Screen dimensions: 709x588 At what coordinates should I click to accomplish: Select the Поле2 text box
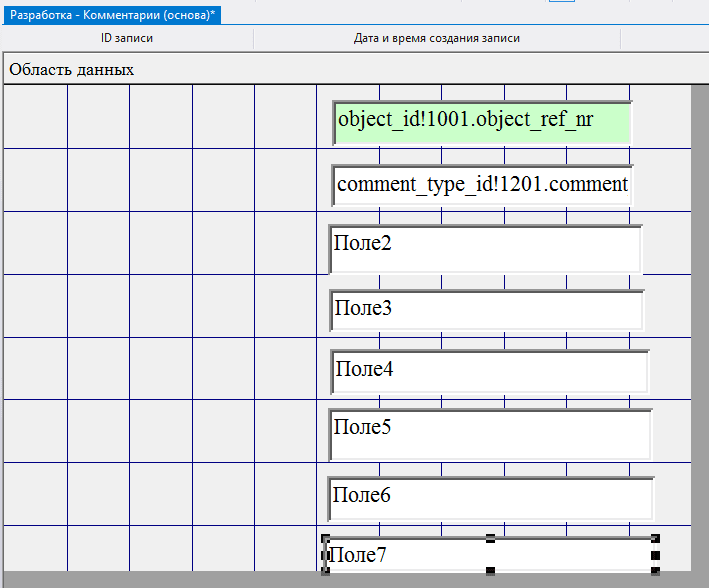484,249
